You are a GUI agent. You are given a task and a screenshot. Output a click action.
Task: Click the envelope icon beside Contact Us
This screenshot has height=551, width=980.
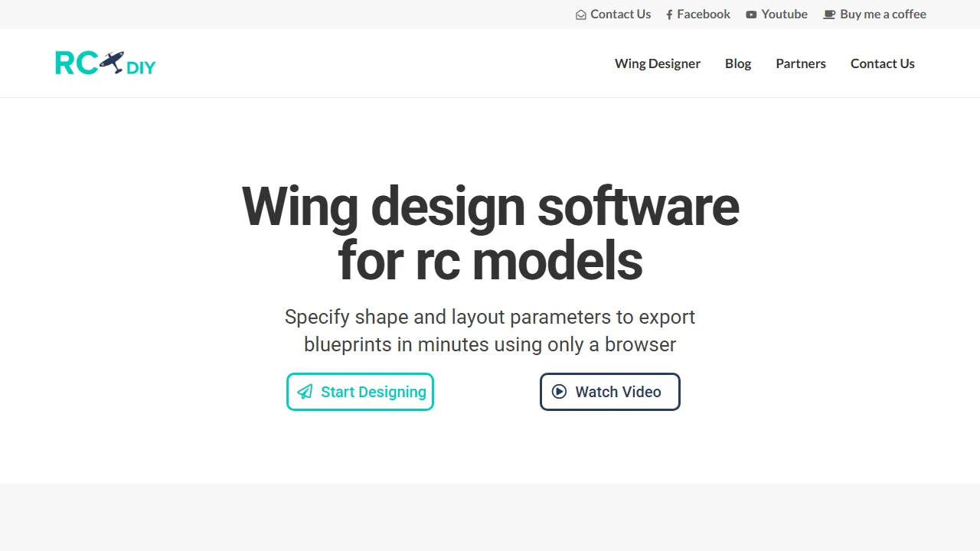(581, 15)
